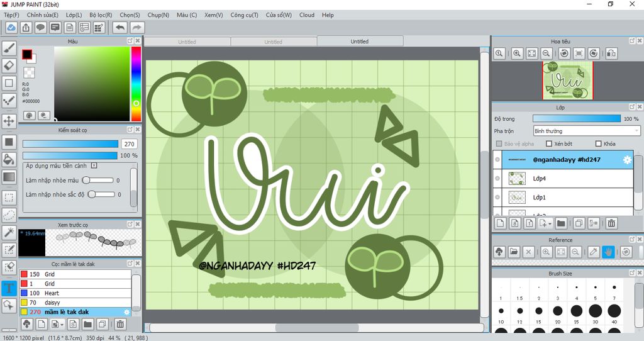Toggle the Bảo vệ alpha checkbox
The width and height of the screenshot is (644, 341).
(x=499, y=143)
